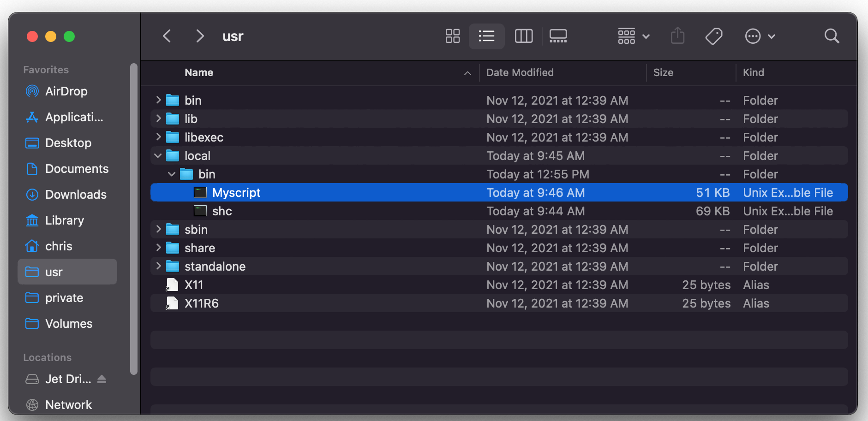Zoom the Finder window with green button
Image resolution: width=868 pixels, height=421 pixels.
click(69, 36)
